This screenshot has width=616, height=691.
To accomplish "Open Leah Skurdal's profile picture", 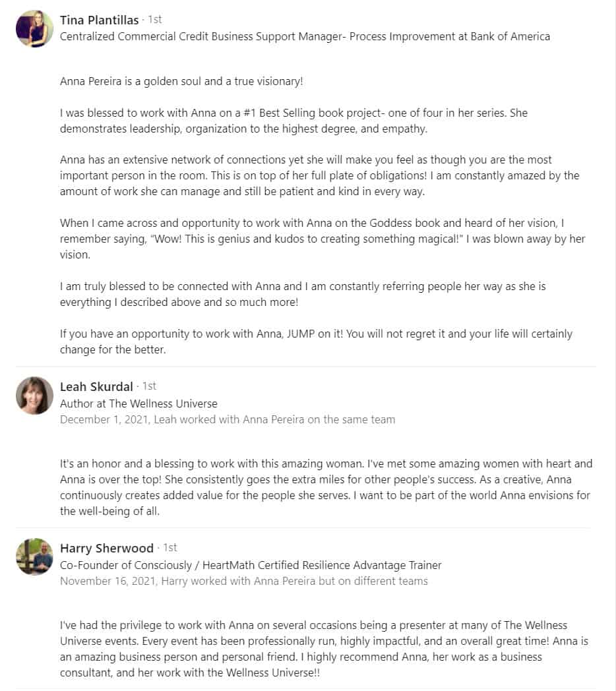I will click(34, 396).
